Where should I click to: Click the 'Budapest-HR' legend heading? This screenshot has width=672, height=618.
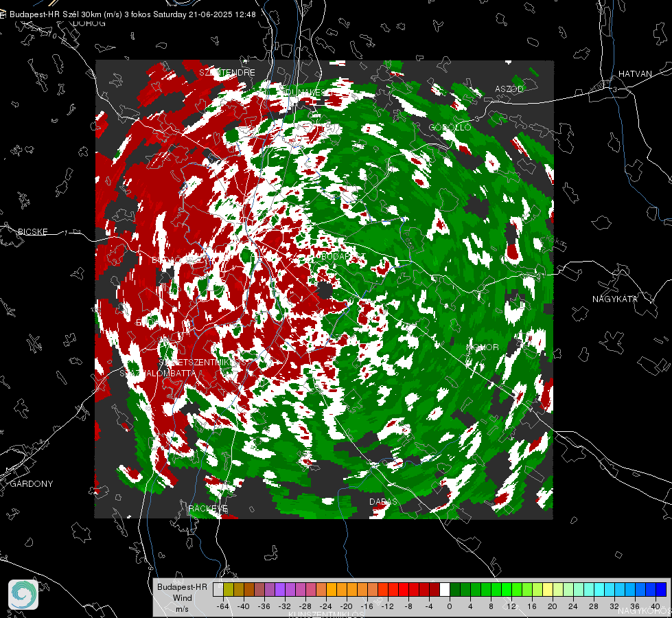pos(182,587)
